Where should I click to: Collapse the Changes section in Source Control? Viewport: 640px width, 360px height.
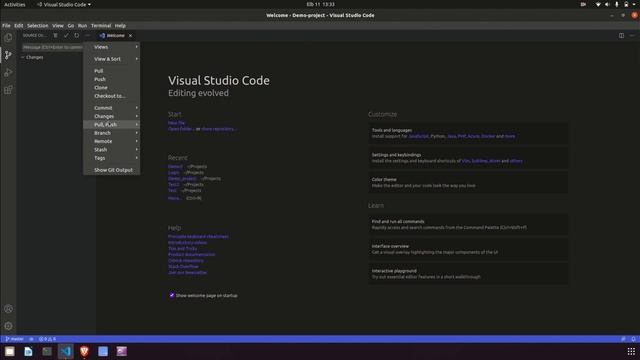tap(33, 58)
